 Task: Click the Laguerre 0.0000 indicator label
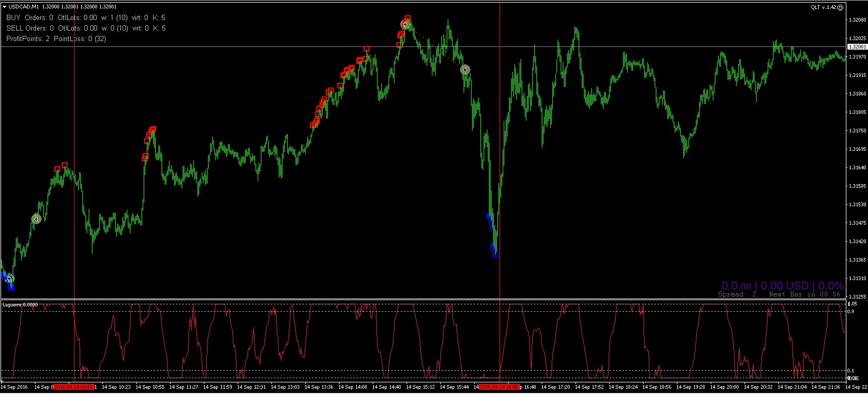pyautogui.click(x=20, y=305)
